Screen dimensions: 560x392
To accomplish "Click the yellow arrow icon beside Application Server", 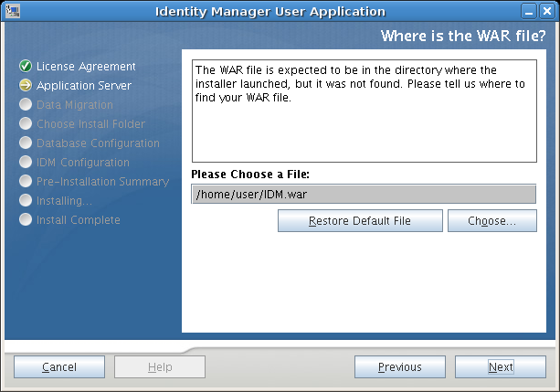I will point(26,86).
